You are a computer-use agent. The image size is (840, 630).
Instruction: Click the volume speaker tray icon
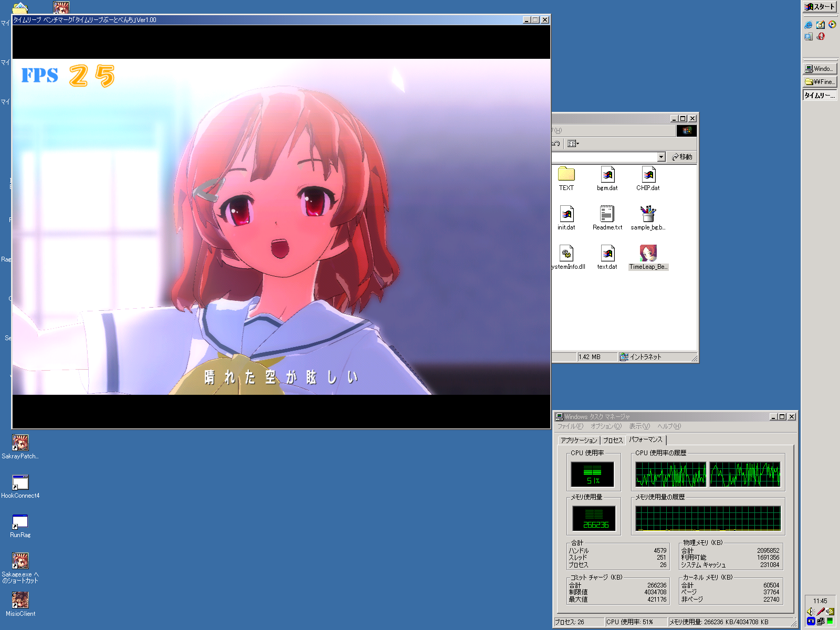tap(811, 612)
